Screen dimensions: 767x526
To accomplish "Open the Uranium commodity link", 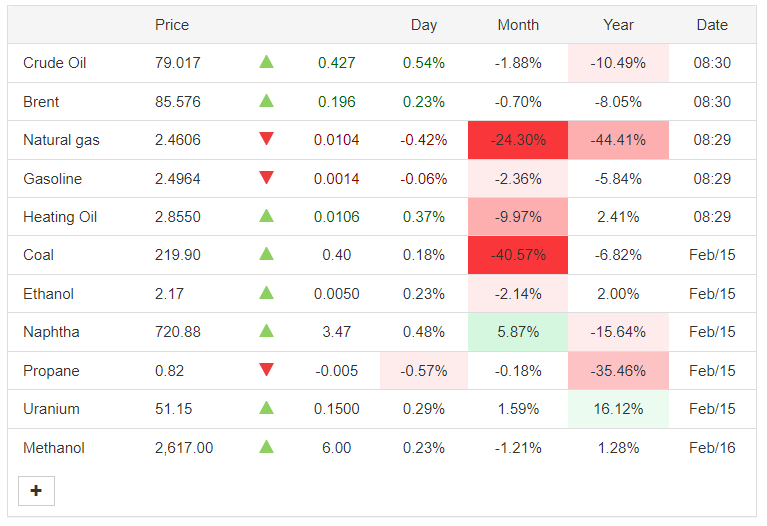I will 51,409.
